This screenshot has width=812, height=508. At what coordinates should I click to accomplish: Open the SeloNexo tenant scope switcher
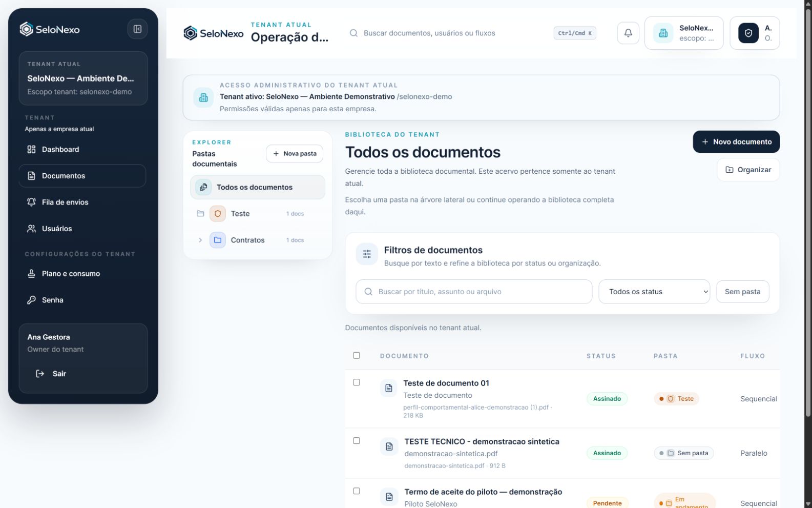pos(684,33)
